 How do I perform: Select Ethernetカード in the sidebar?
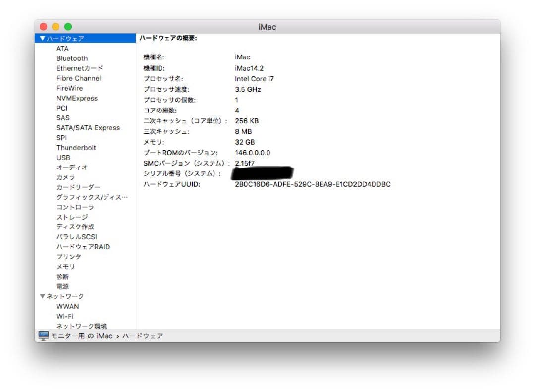(80, 68)
